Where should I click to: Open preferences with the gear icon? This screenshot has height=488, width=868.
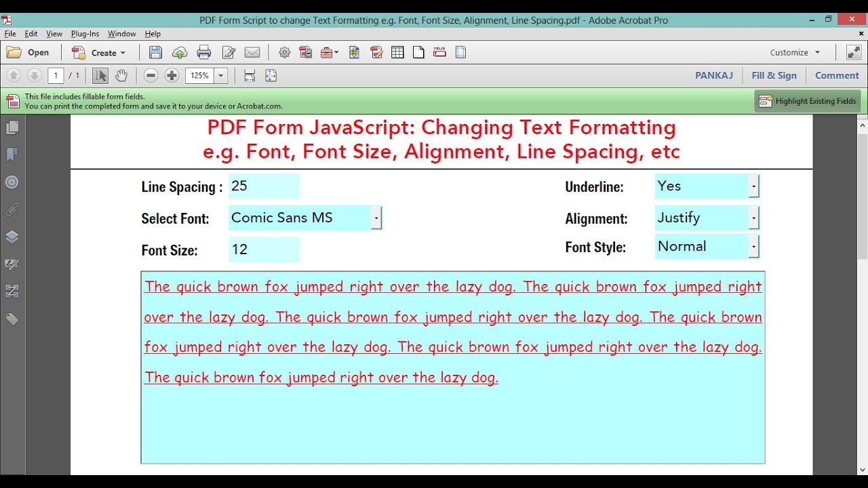[285, 52]
